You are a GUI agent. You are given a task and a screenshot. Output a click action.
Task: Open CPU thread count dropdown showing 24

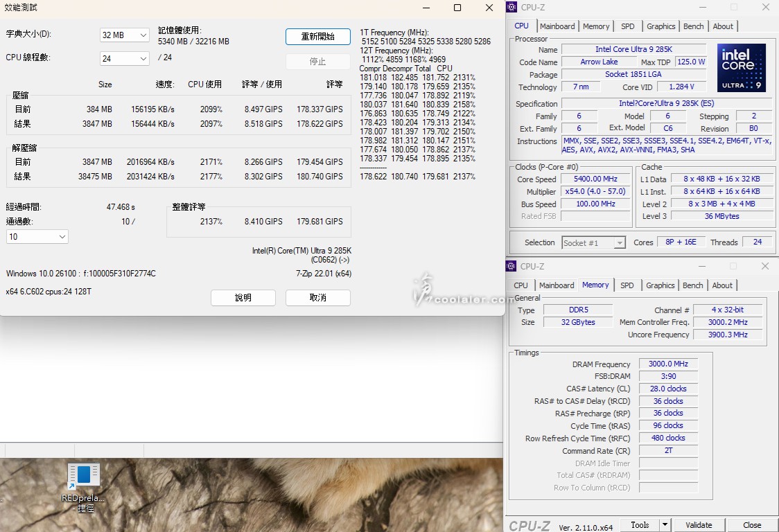(124, 59)
